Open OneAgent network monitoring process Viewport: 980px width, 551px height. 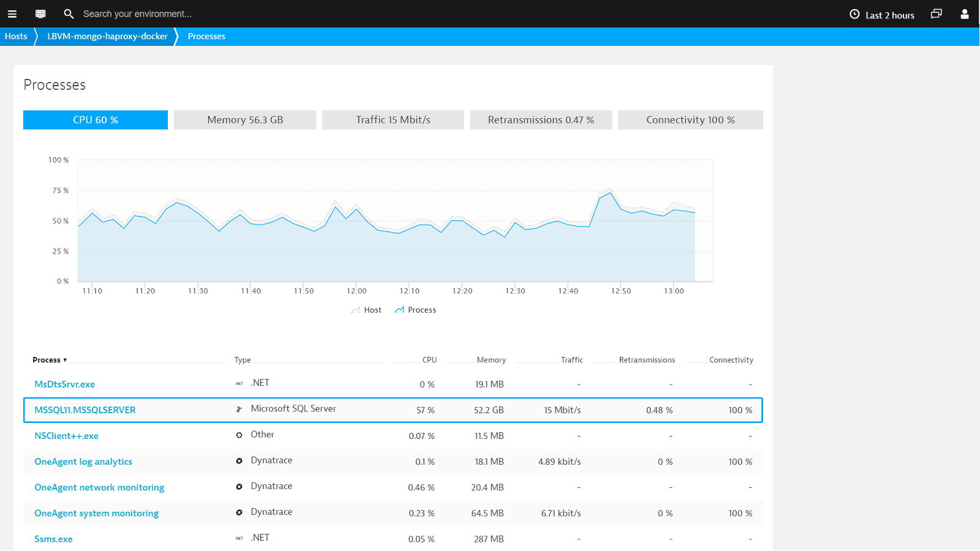pos(99,487)
